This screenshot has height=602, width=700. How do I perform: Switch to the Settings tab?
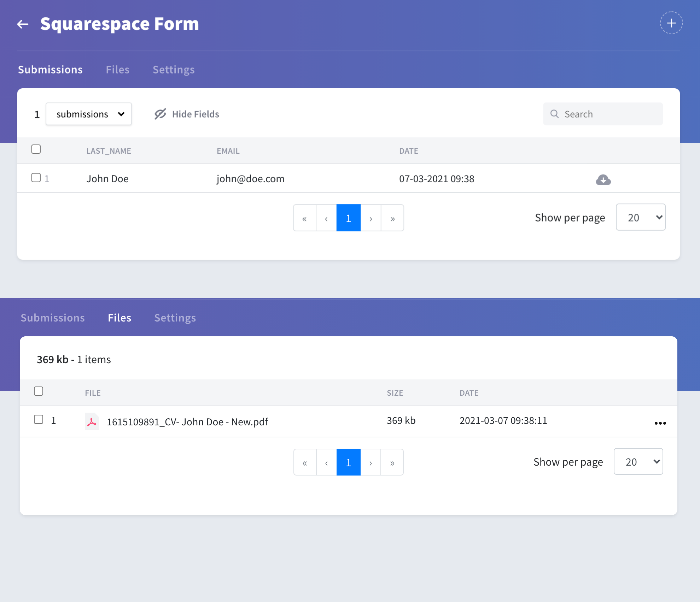point(174,69)
